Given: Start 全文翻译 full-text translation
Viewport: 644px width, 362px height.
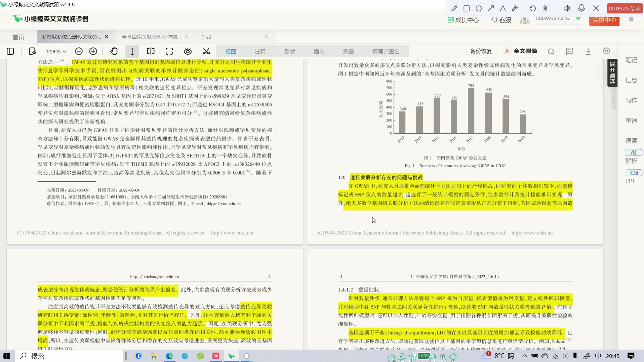Looking at the screenshot, I should [x=521, y=51].
